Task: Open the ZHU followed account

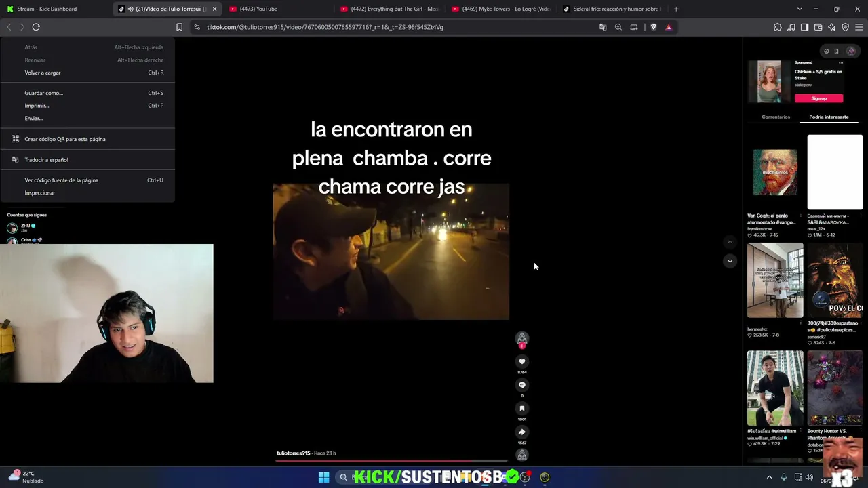Action: (25, 226)
